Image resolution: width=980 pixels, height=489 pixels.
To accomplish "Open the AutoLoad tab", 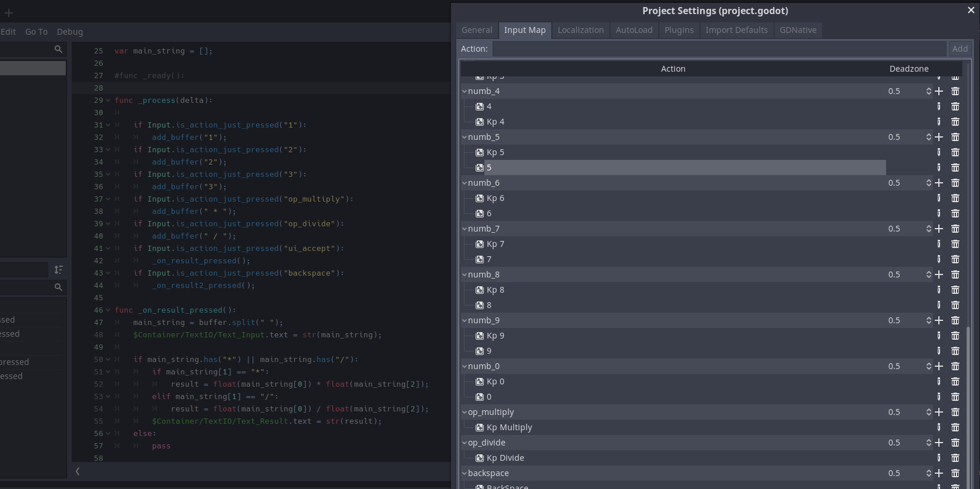I will (x=634, y=30).
